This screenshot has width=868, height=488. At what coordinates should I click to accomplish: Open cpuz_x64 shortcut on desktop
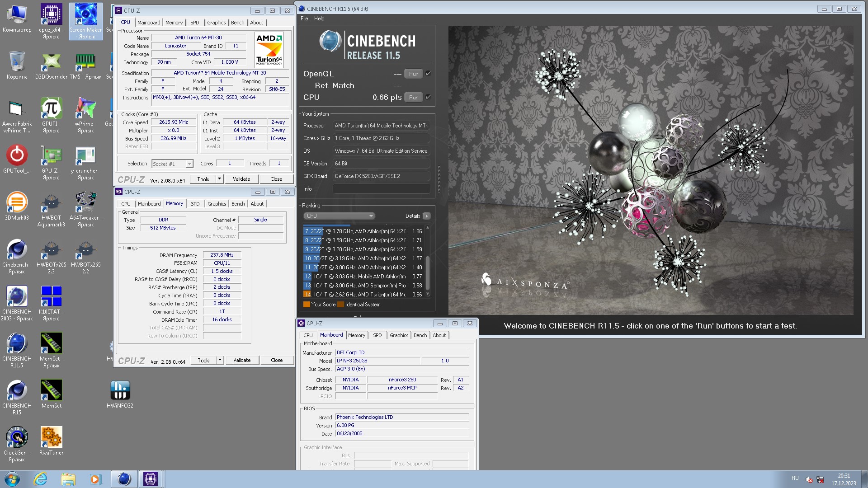pyautogui.click(x=51, y=21)
